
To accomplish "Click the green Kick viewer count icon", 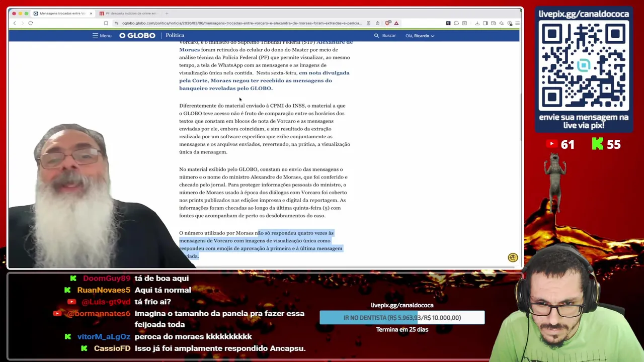I will [x=597, y=144].
